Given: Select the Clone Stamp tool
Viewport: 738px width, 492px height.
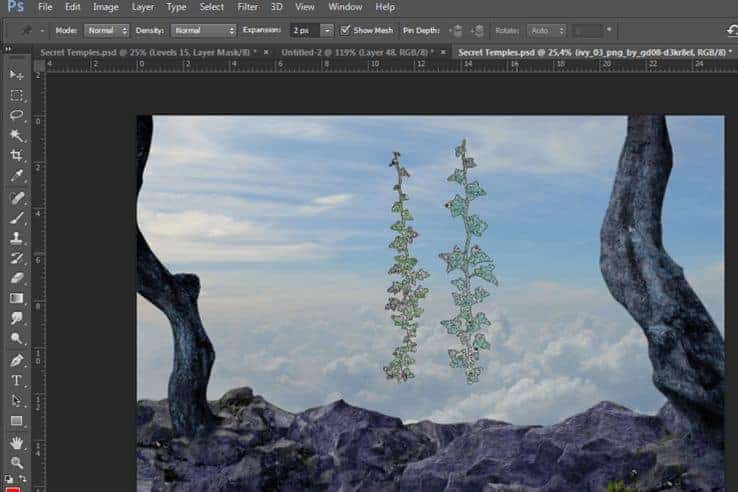Looking at the screenshot, I should (x=16, y=237).
